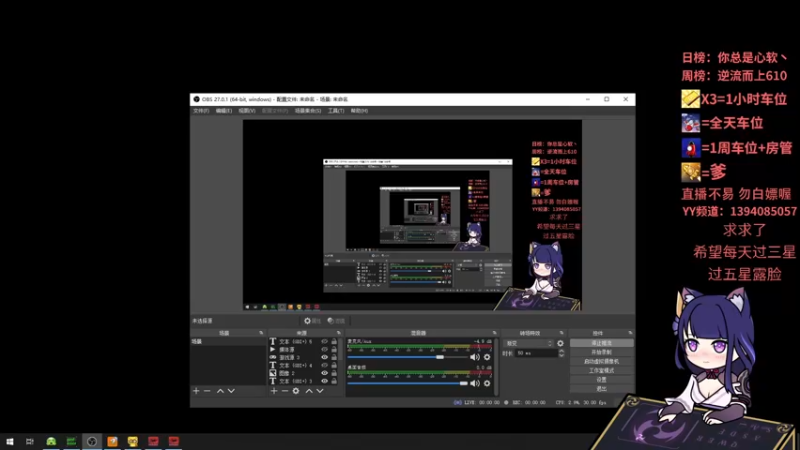Open the 工具(T) menu
The width and height of the screenshot is (800, 450).
coord(336,111)
